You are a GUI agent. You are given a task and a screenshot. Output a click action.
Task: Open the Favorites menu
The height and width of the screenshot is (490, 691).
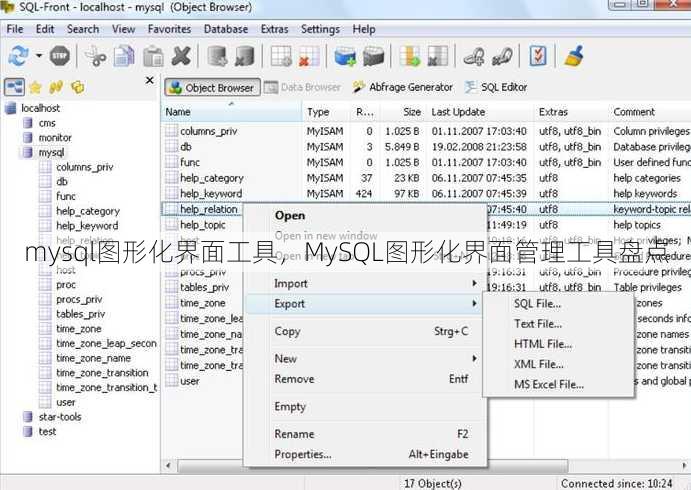coord(169,29)
